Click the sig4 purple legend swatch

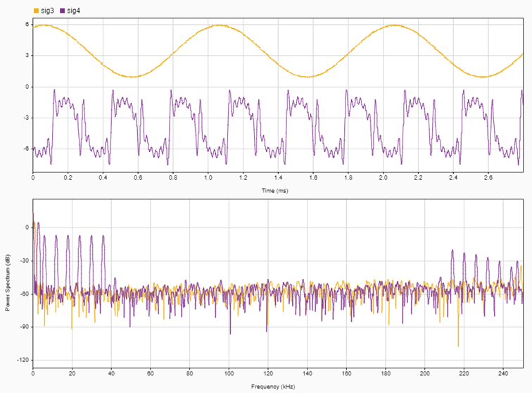(63, 11)
